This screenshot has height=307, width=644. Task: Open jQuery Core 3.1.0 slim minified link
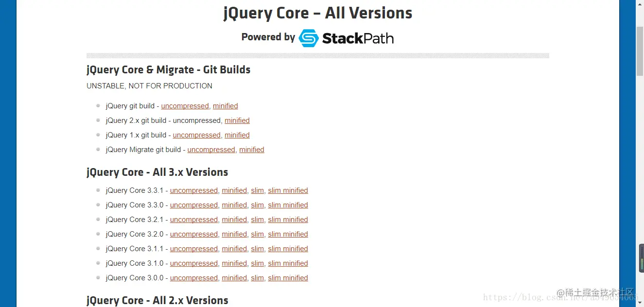(288, 263)
